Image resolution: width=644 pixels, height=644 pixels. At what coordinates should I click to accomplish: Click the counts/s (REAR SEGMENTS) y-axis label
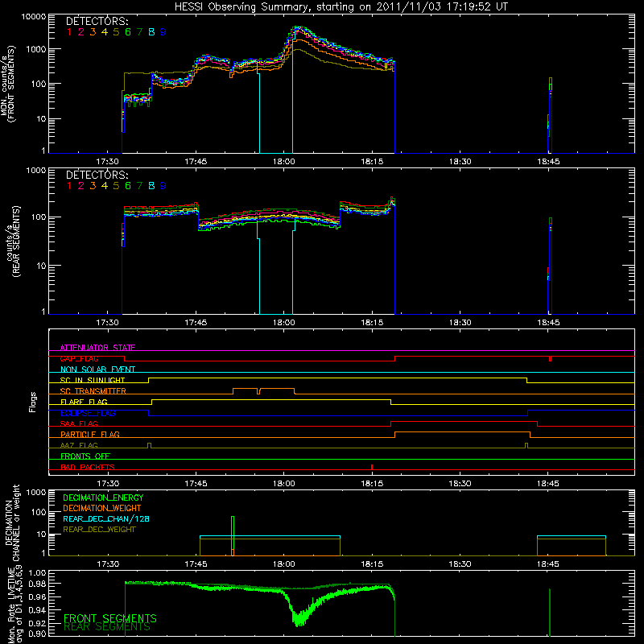point(12,242)
